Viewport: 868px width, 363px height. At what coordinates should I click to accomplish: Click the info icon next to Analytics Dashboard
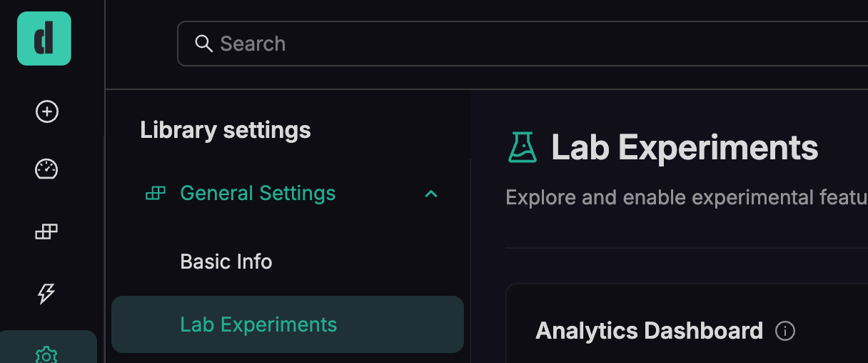click(x=785, y=331)
